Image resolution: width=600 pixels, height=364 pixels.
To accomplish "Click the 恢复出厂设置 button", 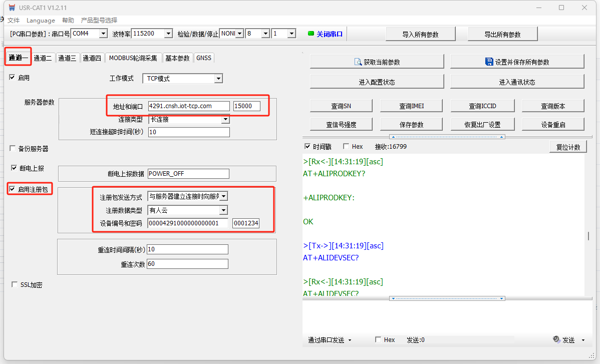I will coord(482,124).
